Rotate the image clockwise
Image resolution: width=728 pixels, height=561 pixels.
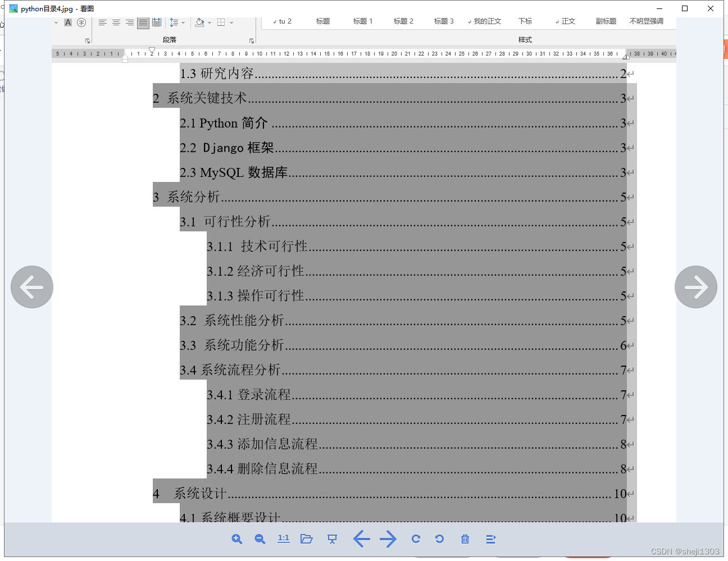click(x=416, y=539)
